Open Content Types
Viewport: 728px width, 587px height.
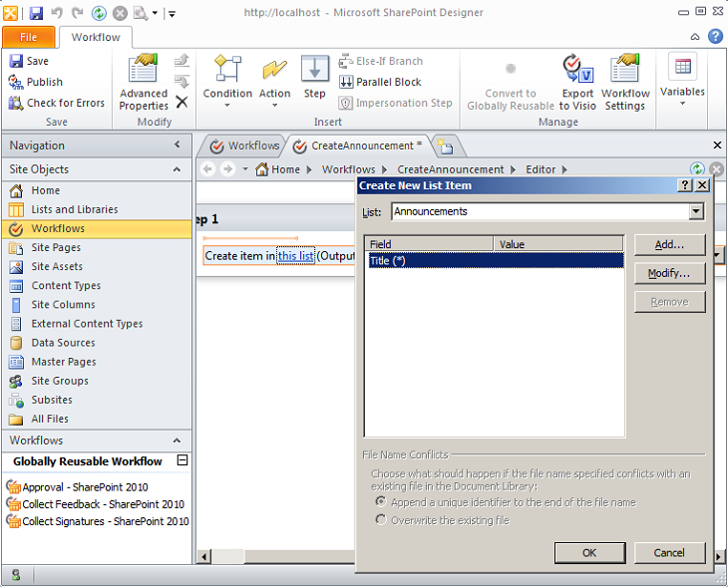pyautogui.click(x=97, y=285)
